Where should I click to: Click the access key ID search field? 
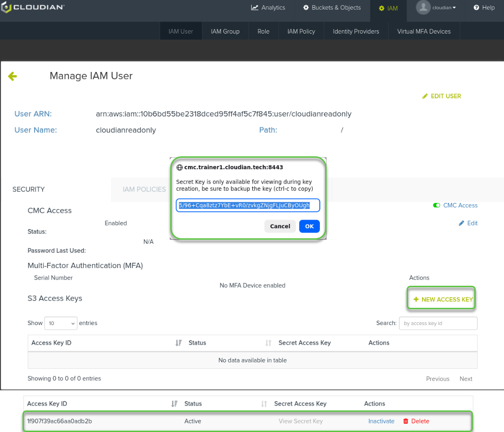438,323
